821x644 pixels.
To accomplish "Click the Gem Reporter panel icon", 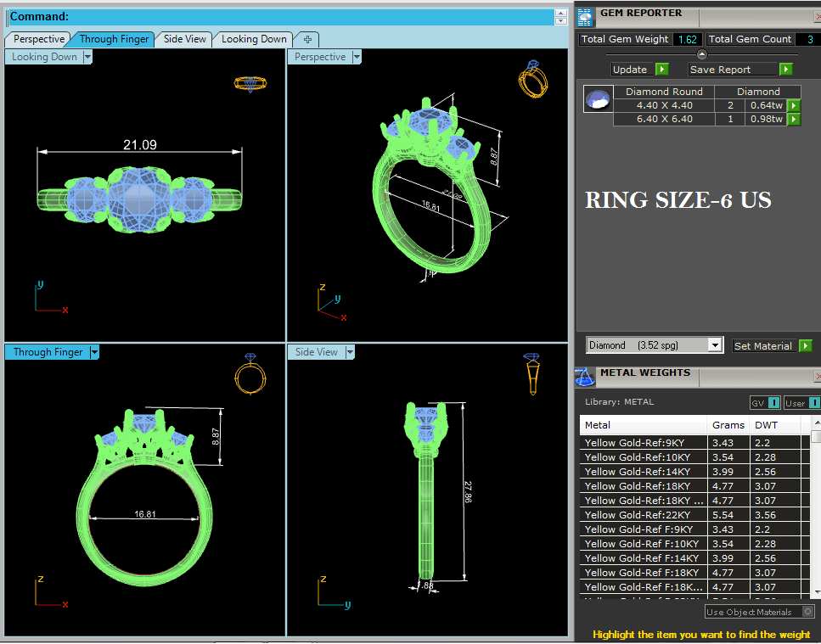I will (x=586, y=14).
